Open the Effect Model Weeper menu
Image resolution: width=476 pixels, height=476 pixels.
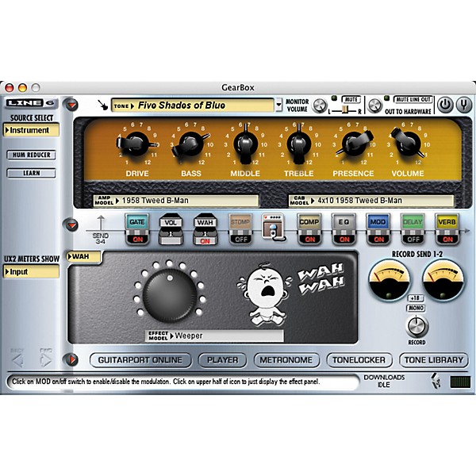tap(215, 336)
